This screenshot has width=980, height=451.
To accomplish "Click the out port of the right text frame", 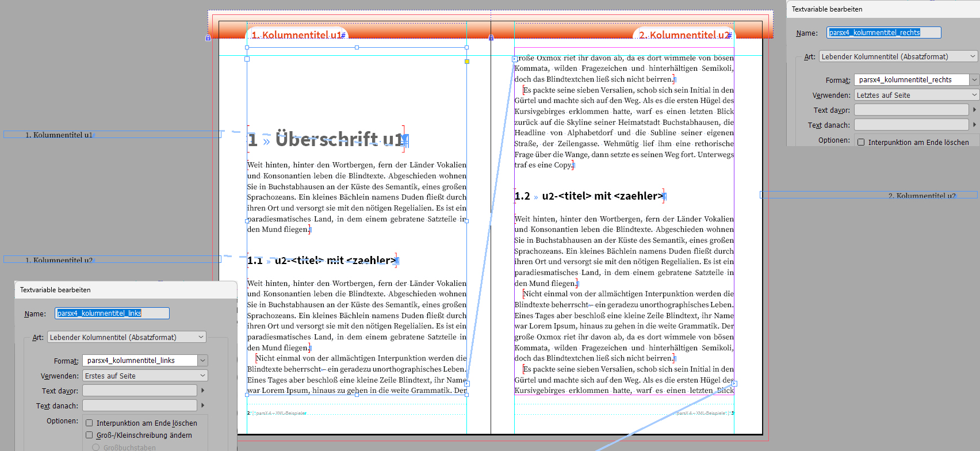I will coord(734,383).
